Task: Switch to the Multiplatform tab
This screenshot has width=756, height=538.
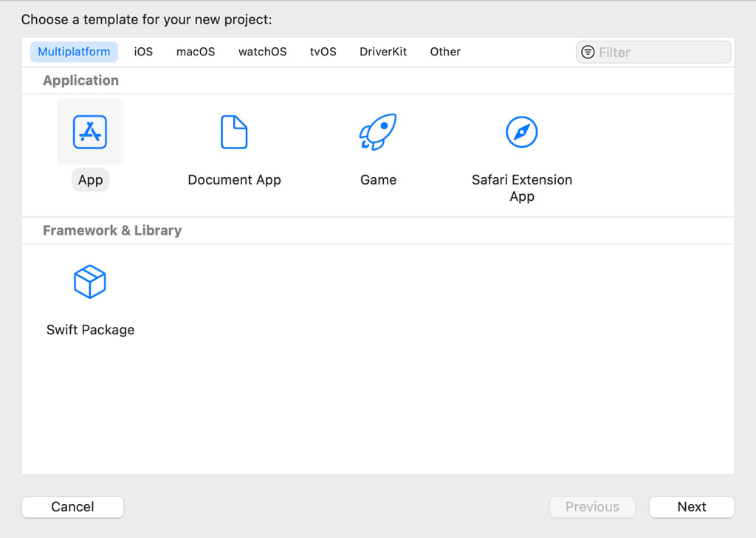Action: point(74,52)
